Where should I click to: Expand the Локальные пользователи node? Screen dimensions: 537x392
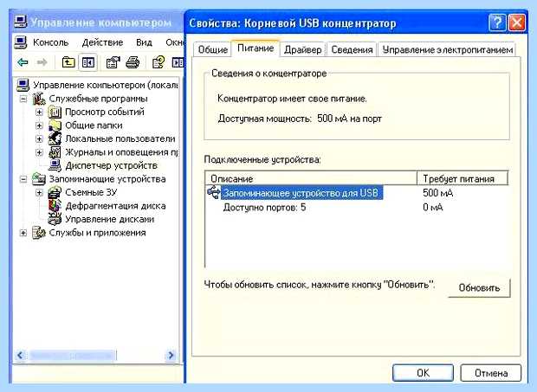pyautogui.click(x=39, y=138)
